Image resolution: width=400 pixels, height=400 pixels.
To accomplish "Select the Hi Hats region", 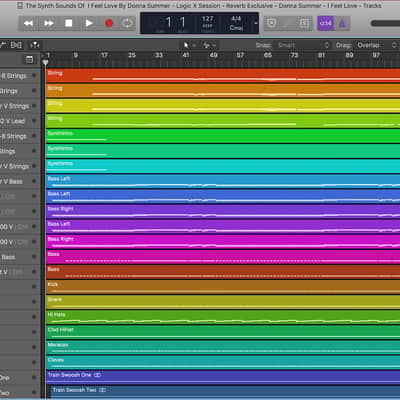I will point(223,317).
